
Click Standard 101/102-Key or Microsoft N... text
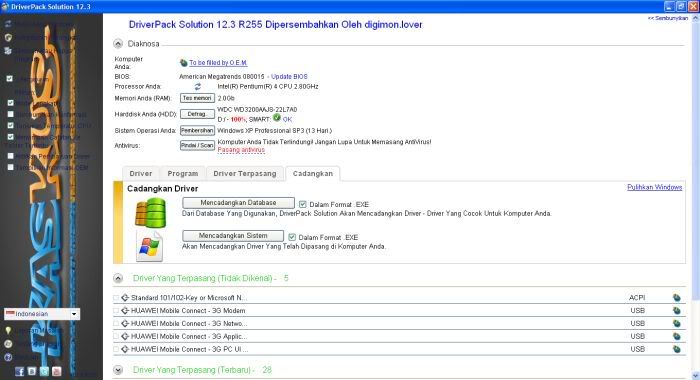pyautogui.click(x=189, y=298)
